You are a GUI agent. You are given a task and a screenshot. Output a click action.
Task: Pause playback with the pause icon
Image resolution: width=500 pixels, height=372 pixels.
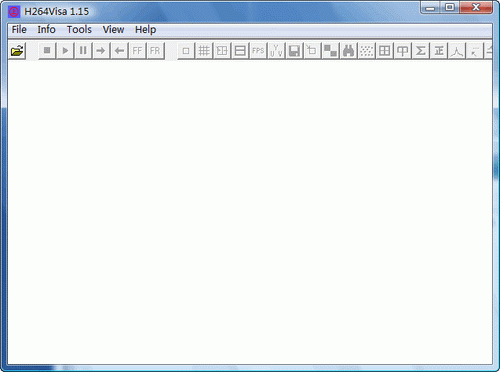83,51
